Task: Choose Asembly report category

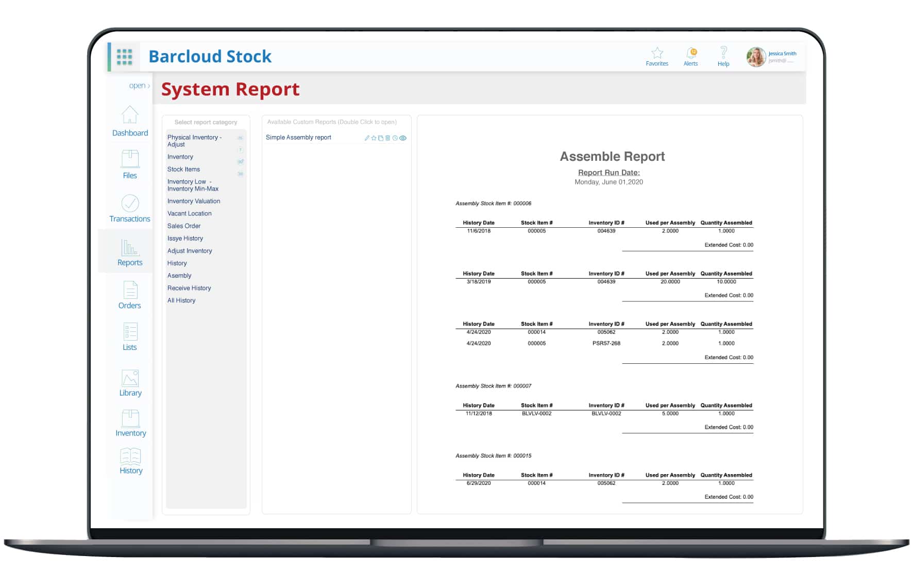Action: [179, 275]
